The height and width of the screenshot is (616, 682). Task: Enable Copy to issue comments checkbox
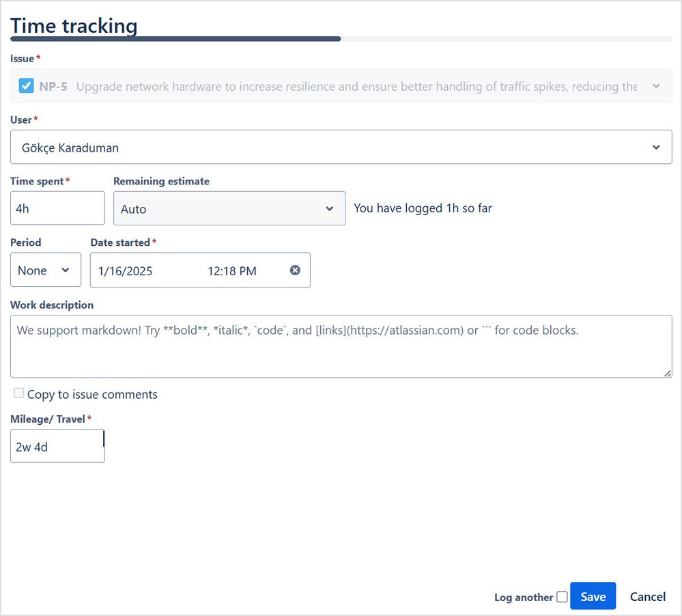pos(18,393)
